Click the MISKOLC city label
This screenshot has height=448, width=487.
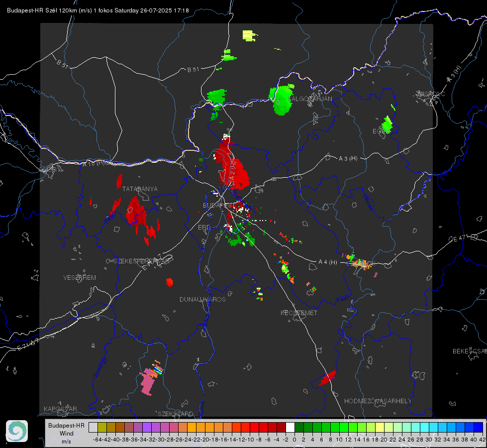coord(431,94)
